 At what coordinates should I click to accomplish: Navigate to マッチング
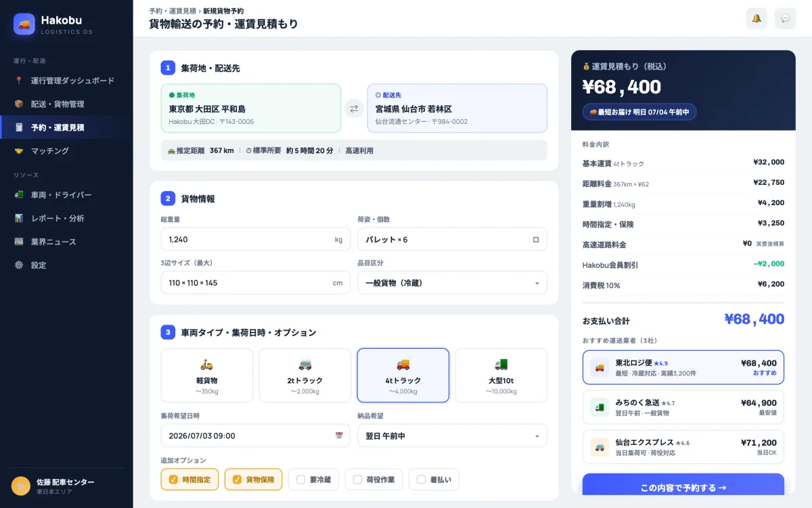coord(66,150)
